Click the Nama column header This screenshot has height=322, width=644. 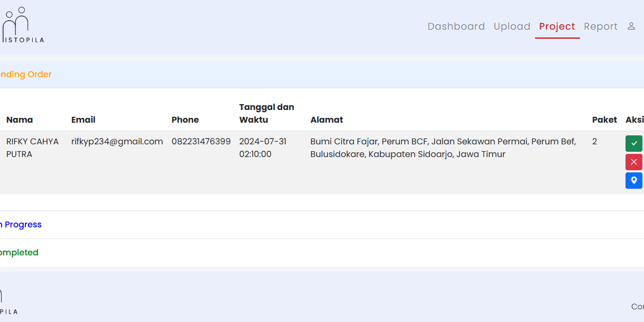pyautogui.click(x=20, y=120)
